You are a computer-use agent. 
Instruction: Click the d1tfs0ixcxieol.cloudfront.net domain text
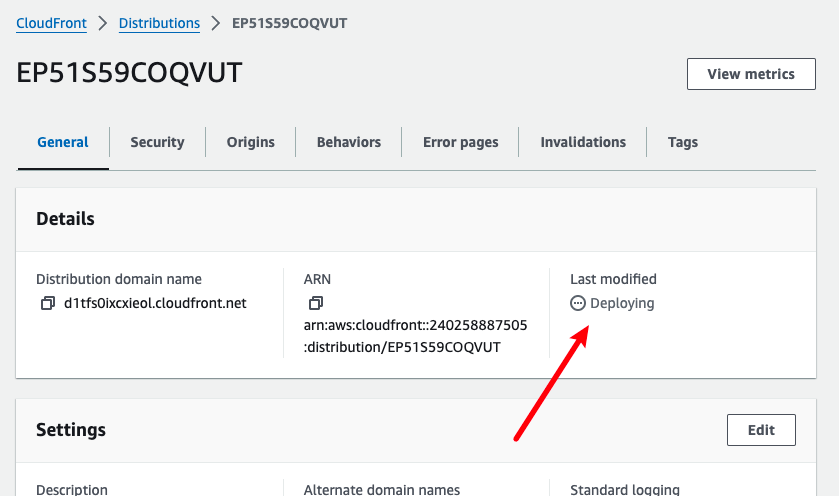(155, 303)
